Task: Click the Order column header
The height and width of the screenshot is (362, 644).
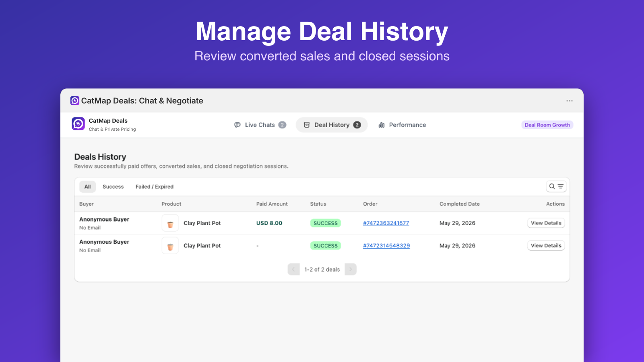Action: [370, 204]
